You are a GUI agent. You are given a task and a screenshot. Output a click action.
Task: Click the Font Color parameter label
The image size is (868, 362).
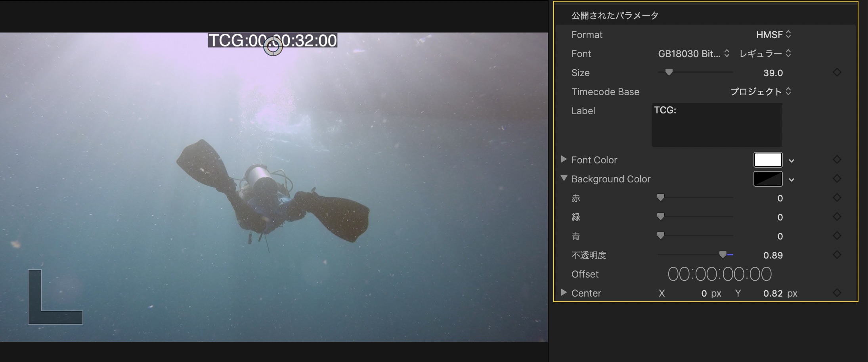(x=594, y=160)
